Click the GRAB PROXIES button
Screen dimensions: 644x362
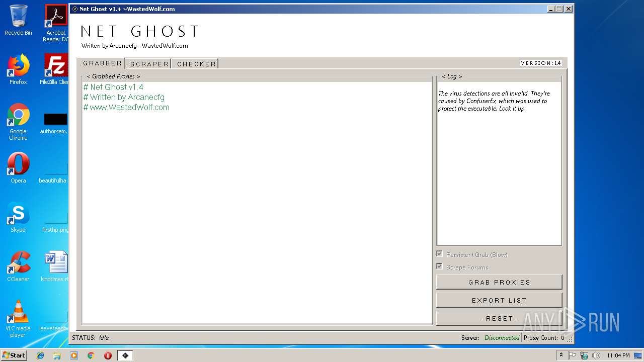pos(499,282)
